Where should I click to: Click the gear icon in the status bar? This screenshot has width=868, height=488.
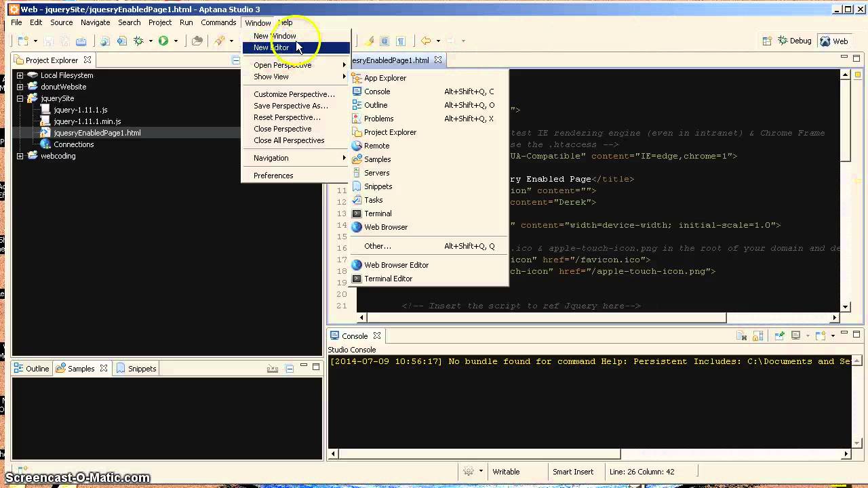(x=468, y=472)
